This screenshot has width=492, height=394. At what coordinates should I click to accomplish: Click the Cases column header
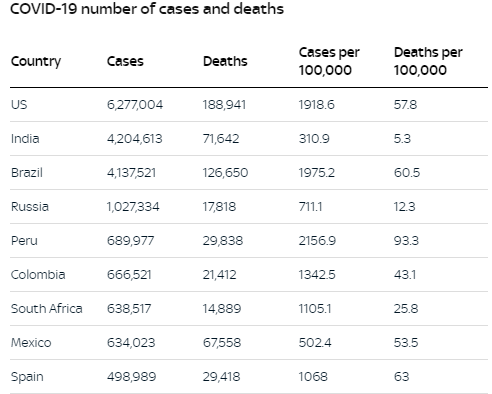click(x=125, y=61)
